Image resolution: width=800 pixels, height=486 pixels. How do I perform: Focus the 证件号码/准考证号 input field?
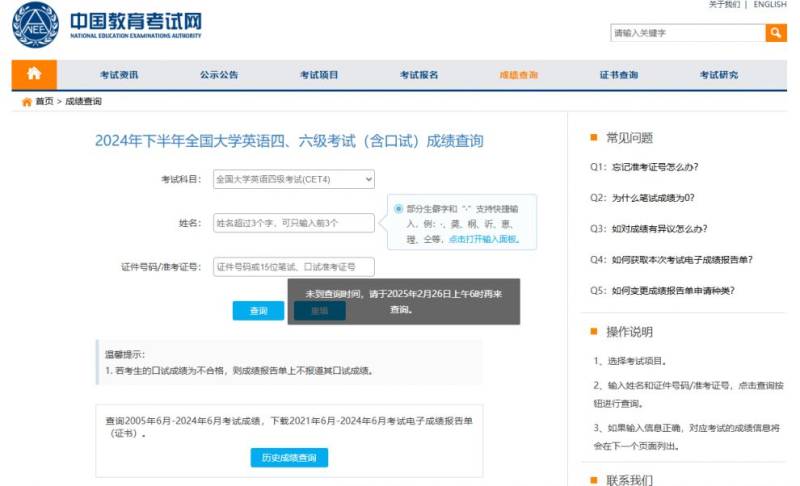coord(294,267)
